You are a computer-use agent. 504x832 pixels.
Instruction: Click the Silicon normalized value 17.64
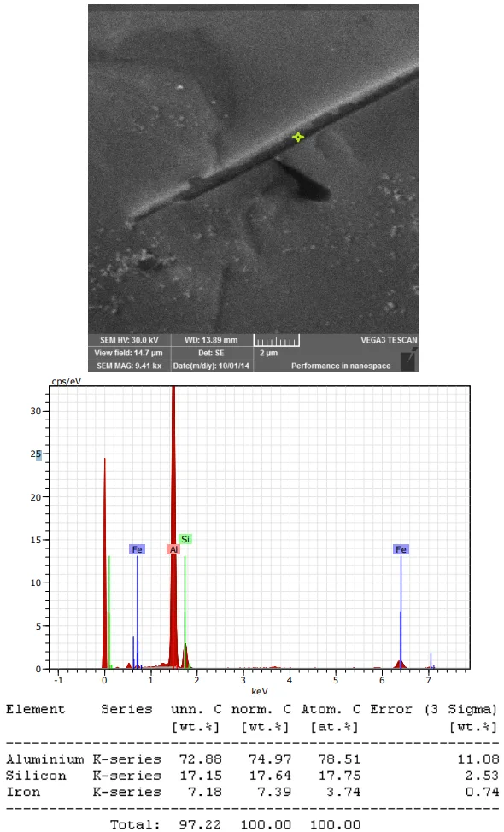tap(270, 776)
